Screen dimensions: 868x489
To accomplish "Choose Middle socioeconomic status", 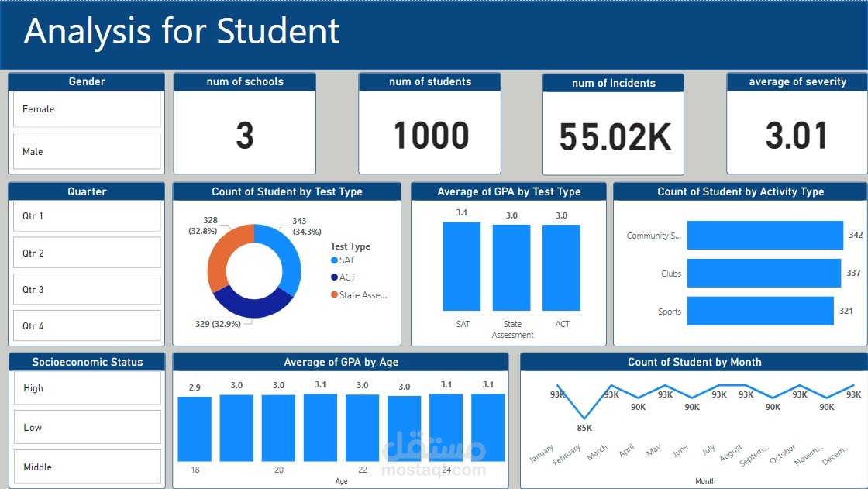I will pos(87,467).
